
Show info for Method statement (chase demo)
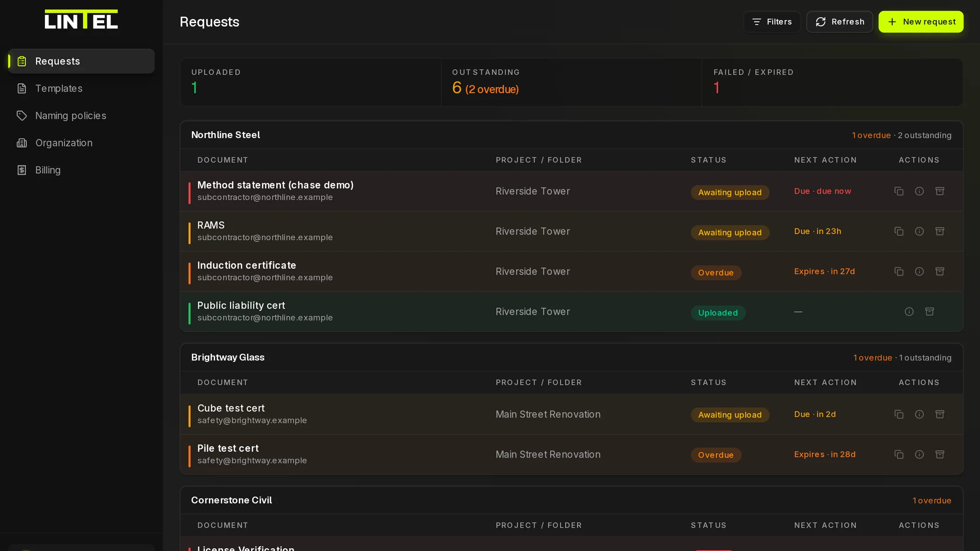point(919,191)
